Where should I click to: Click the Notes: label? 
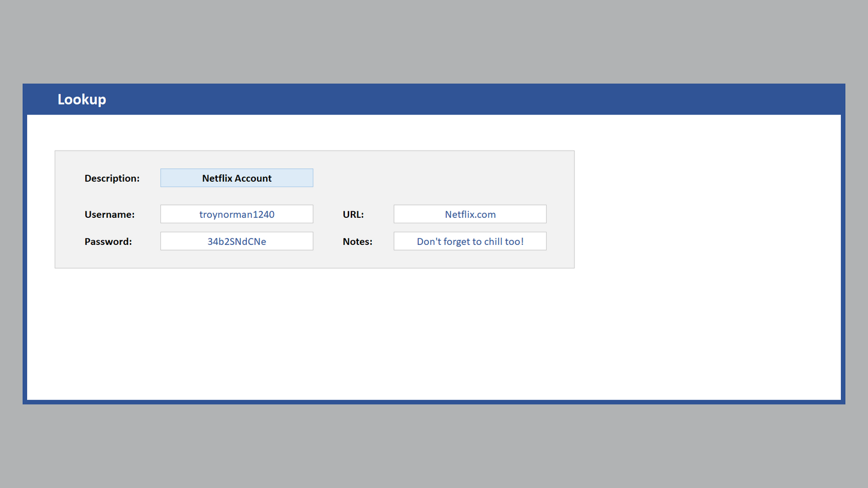pyautogui.click(x=357, y=241)
